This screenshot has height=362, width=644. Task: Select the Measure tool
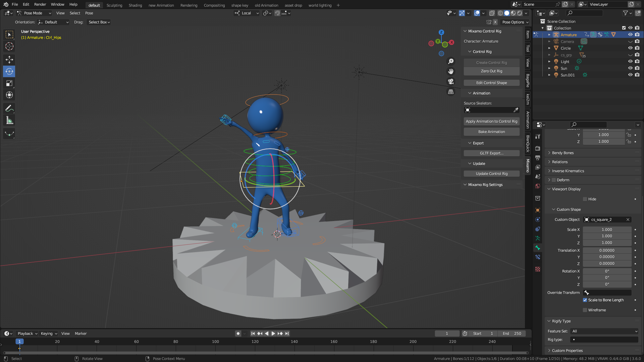[x=9, y=120]
